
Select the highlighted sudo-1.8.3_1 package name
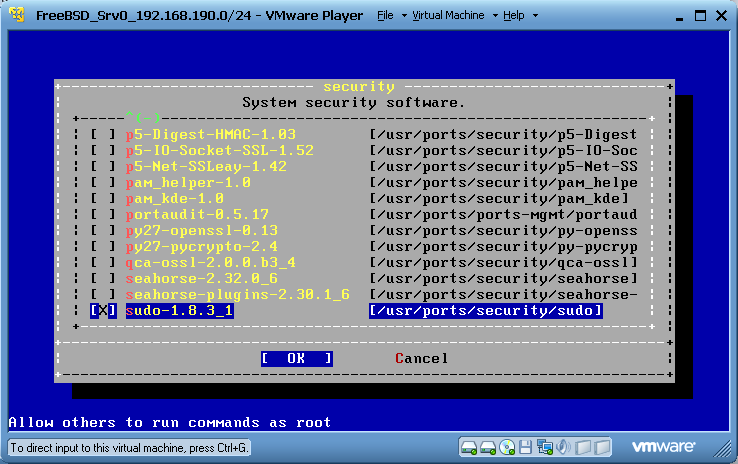pyautogui.click(x=179, y=311)
